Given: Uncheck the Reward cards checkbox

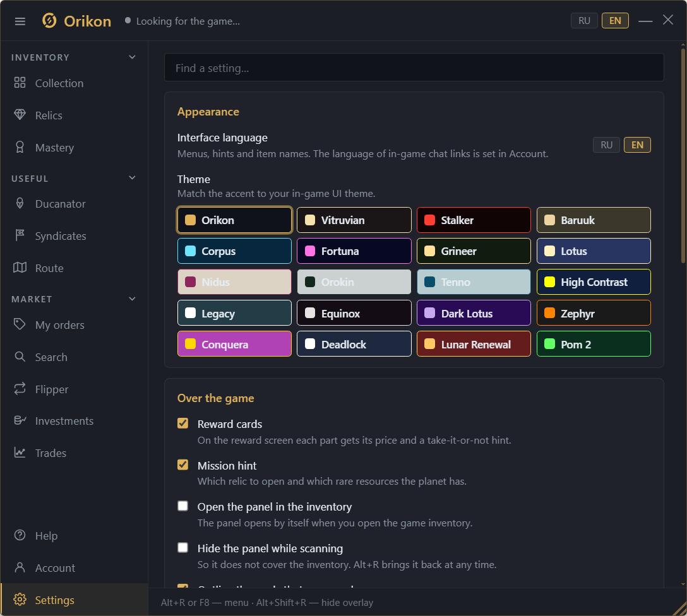Looking at the screenshot, I should coord(182,423).
